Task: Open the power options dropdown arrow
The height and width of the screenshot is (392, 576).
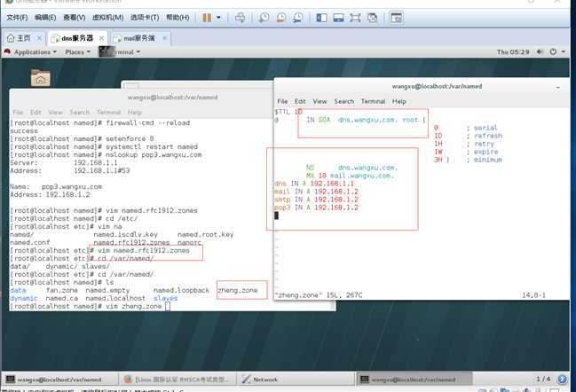Action: (x=218, y=18)
